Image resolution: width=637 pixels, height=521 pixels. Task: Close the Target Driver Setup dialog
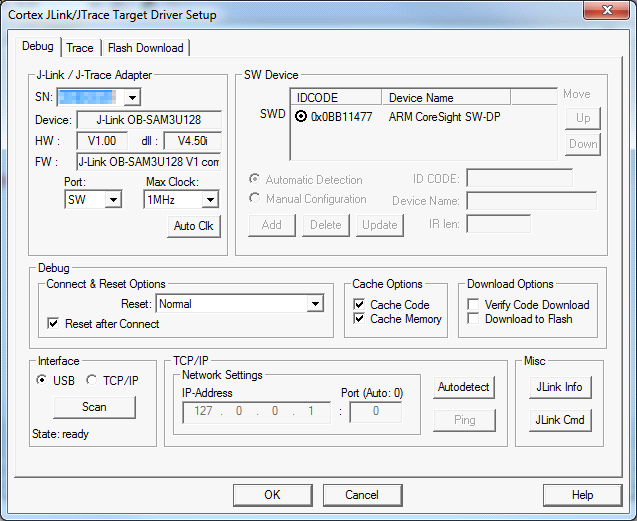(607, 10)
